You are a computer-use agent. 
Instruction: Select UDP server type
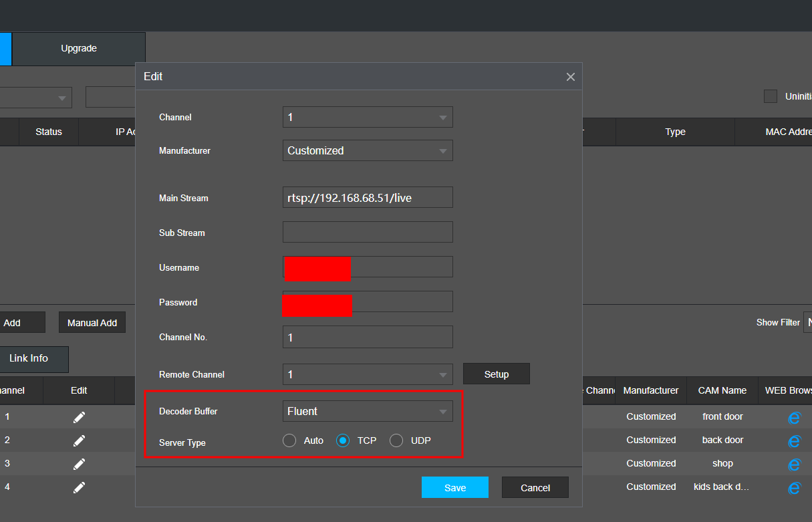pyautogui.click(x=396, y=440)
